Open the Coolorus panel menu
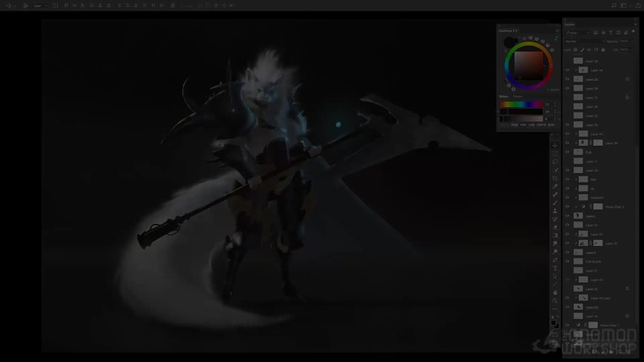The image size is (644, 362). 557,31
